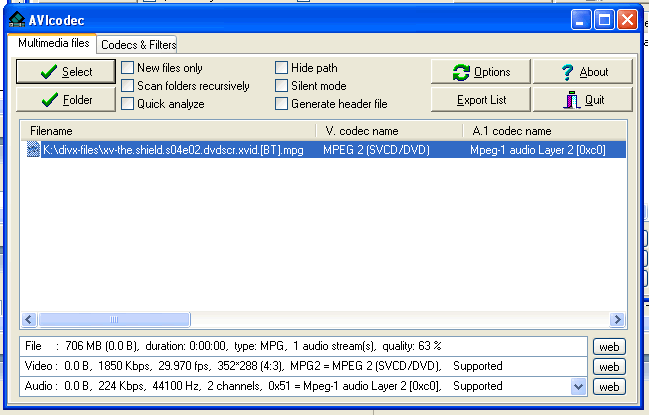Screen dimensions: 649x415
Task: Click Export List button
Action: click(481, 100)
